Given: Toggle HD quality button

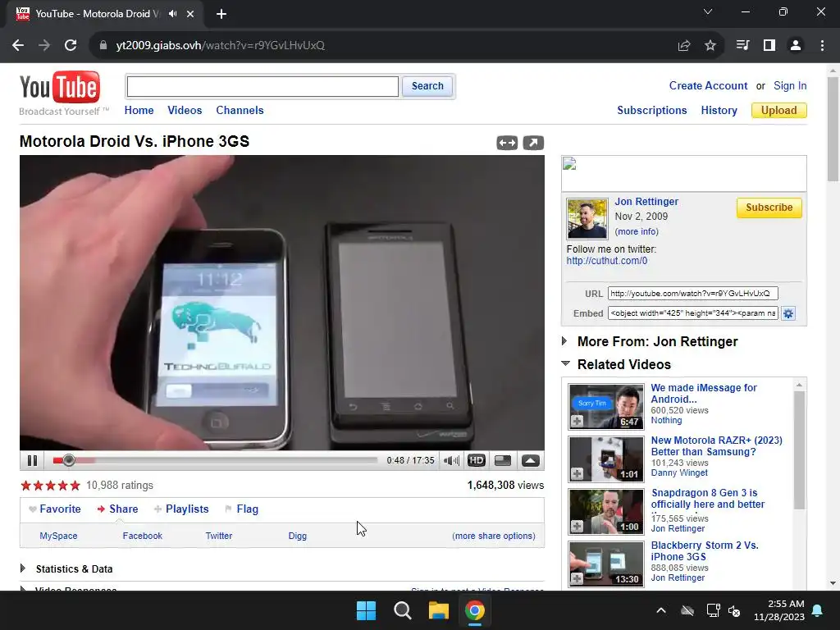Looking at the screenshot, I should [x=477, y=461].
